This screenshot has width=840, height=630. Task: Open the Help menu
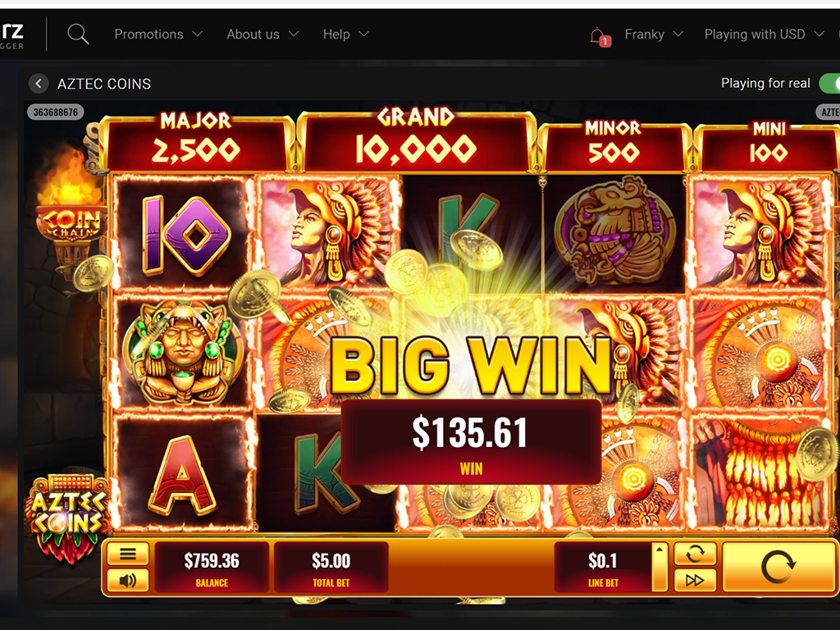(x=346, y=34)
